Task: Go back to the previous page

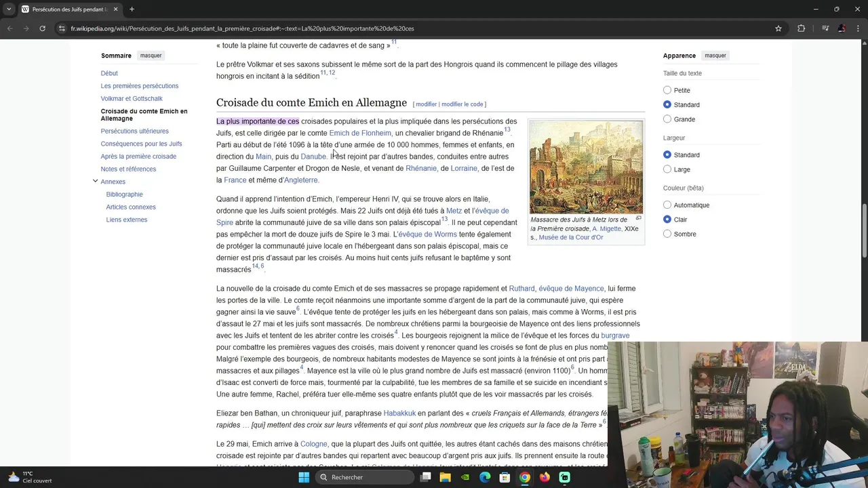Action: tap(9, 28)
